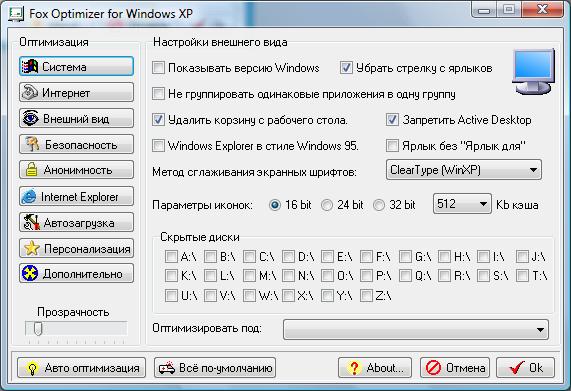Hide drive X:\ checkbox
571x391 pixels.
(x=288, y=295)
